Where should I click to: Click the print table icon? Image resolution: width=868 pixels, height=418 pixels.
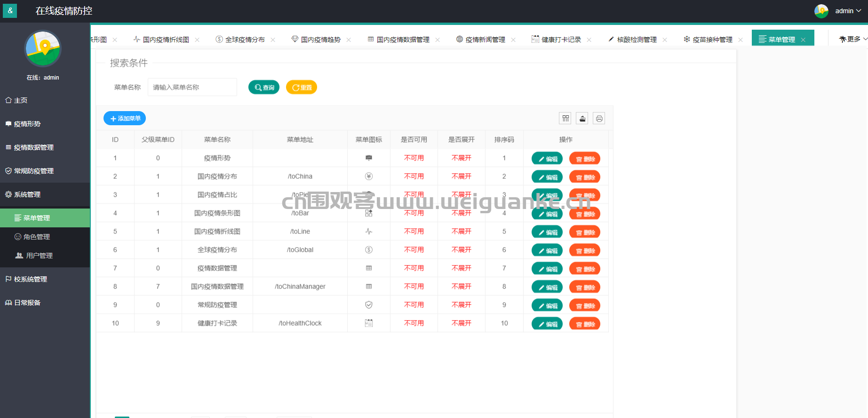599,119
